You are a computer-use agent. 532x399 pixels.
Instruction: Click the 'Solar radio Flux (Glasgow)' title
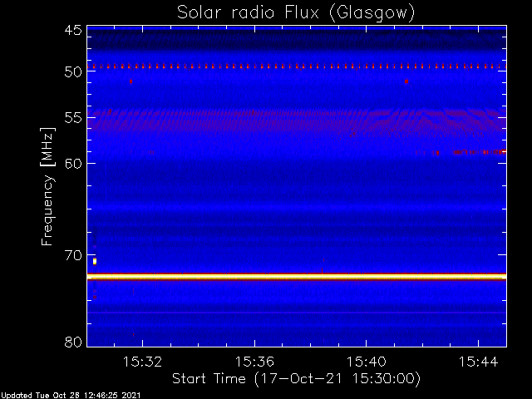click(296, 13)
